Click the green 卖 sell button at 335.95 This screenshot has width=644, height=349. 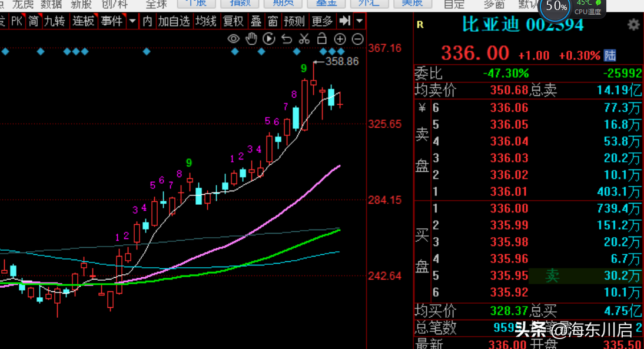(552, 275)
